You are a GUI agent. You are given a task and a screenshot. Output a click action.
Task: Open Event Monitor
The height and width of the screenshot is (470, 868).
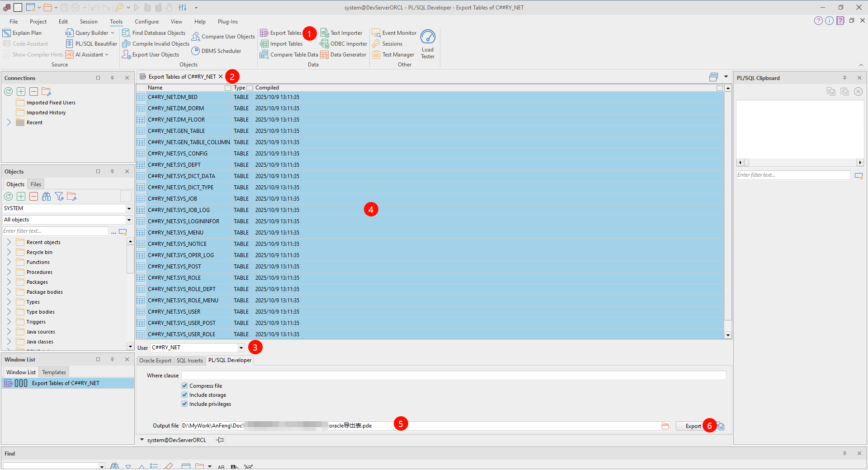(394, 33)
